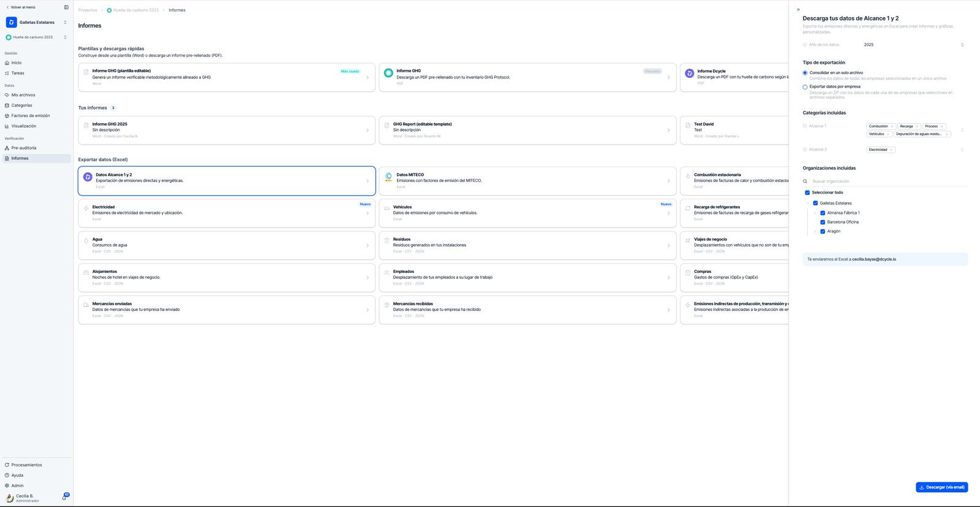Click the Informe GHG green circle icon
The height and width of the screenshot is (507, 980).
tap(388, 73)
